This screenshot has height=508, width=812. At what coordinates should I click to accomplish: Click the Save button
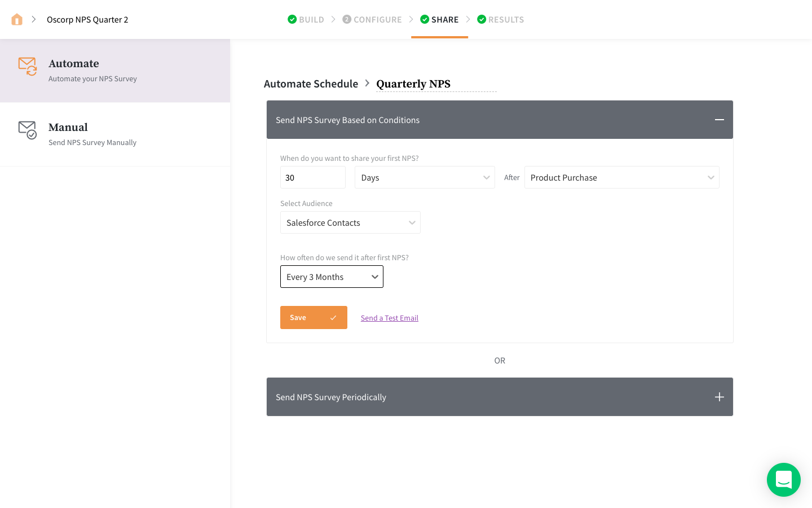point(314,317)
